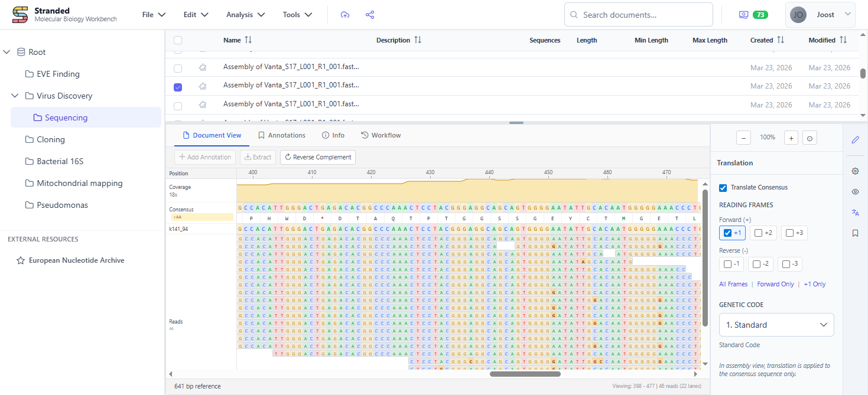This screenshot has height=395, width=868.
Task: Open the Joost account dropdown
Action: 821,14
